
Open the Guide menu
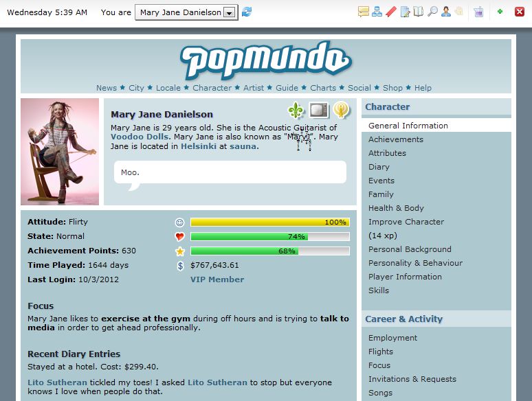coord(287,88)
